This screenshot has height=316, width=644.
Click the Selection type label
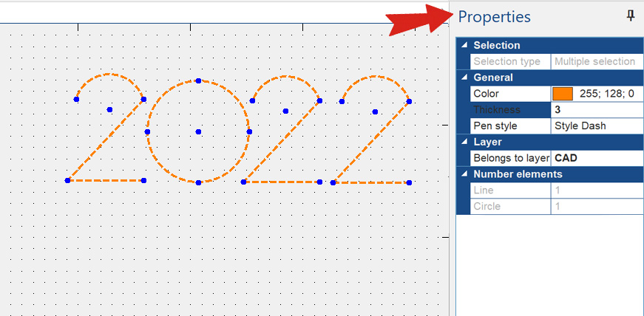506,61
